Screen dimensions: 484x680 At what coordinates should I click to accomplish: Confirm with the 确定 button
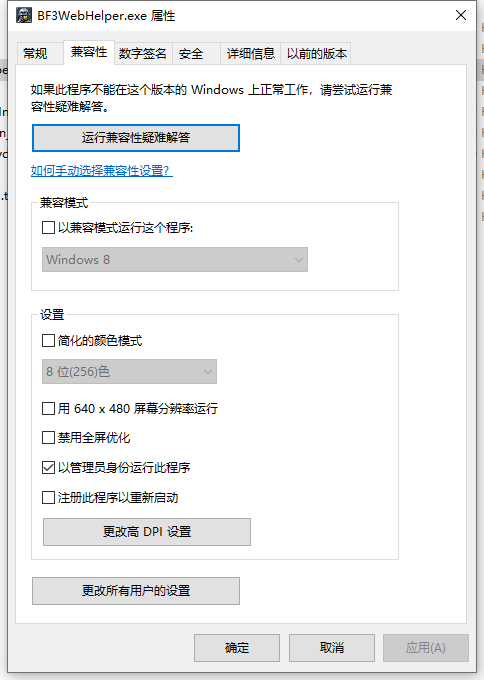tap(237, 648)
